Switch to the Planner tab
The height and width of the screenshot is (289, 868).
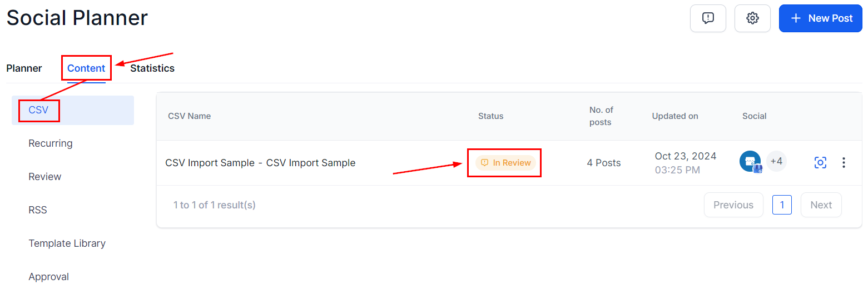pyautogui.click(x=24, y=68)
